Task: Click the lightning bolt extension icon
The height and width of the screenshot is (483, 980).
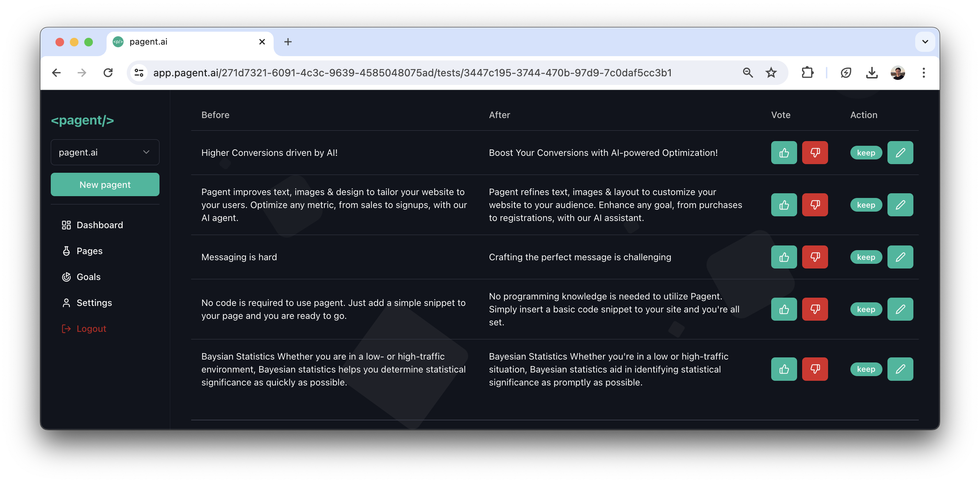Action: (845, 72)
